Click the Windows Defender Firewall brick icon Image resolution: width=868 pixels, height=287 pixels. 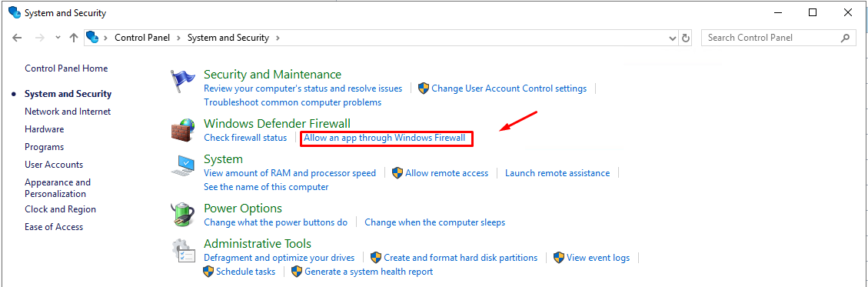point(183,131)
